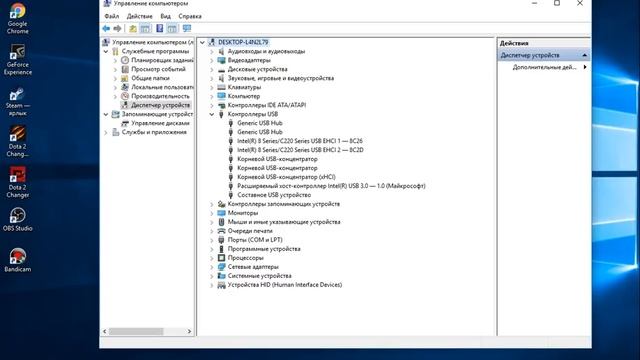Screen dimensions: 640x360
Task: Expand Контроллеры IDE ATA/ATAPI node
Action: click(211, 105)
